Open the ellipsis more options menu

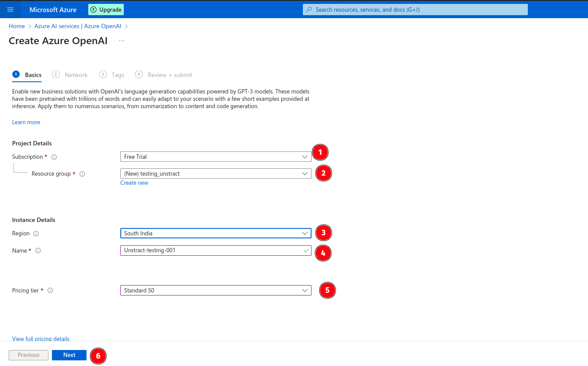pos(122,41)
